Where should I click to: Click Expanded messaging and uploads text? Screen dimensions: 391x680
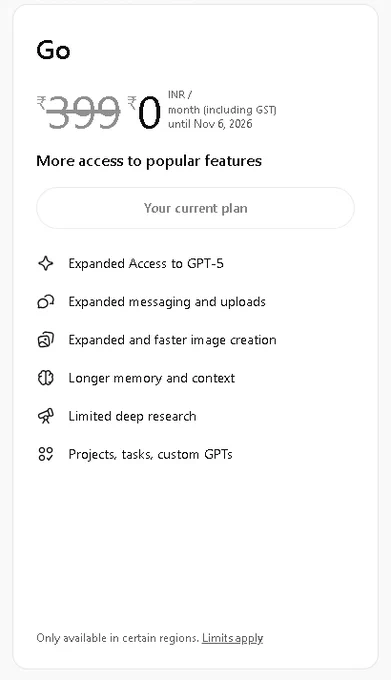click(167, 302)
